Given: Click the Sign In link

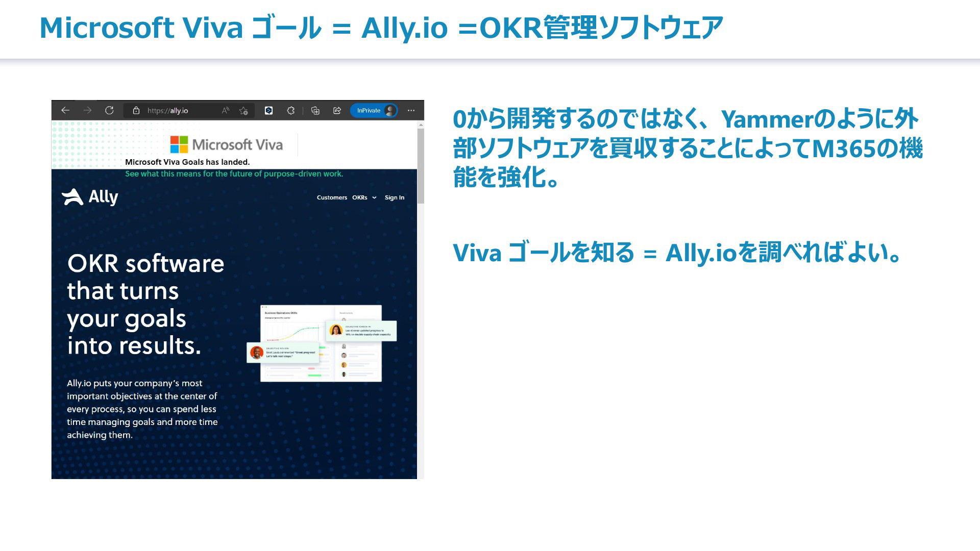Looking at the screenshot, I should [x=395, y=197].
